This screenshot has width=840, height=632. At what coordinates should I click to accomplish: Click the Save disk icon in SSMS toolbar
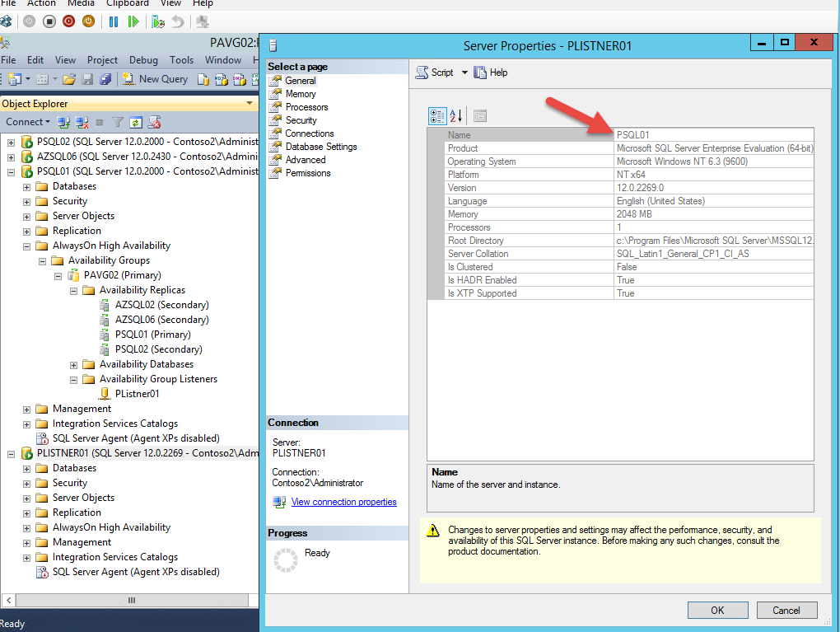[87, 79]
